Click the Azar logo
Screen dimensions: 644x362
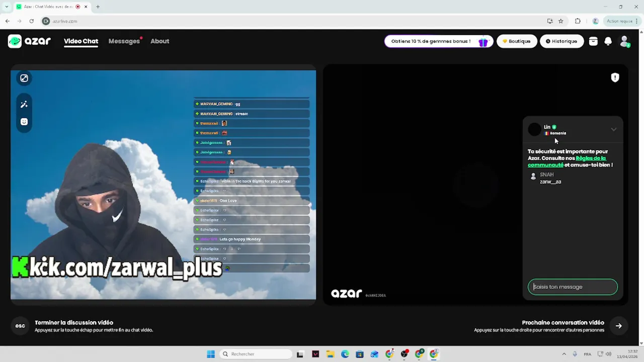pos(29,41)
